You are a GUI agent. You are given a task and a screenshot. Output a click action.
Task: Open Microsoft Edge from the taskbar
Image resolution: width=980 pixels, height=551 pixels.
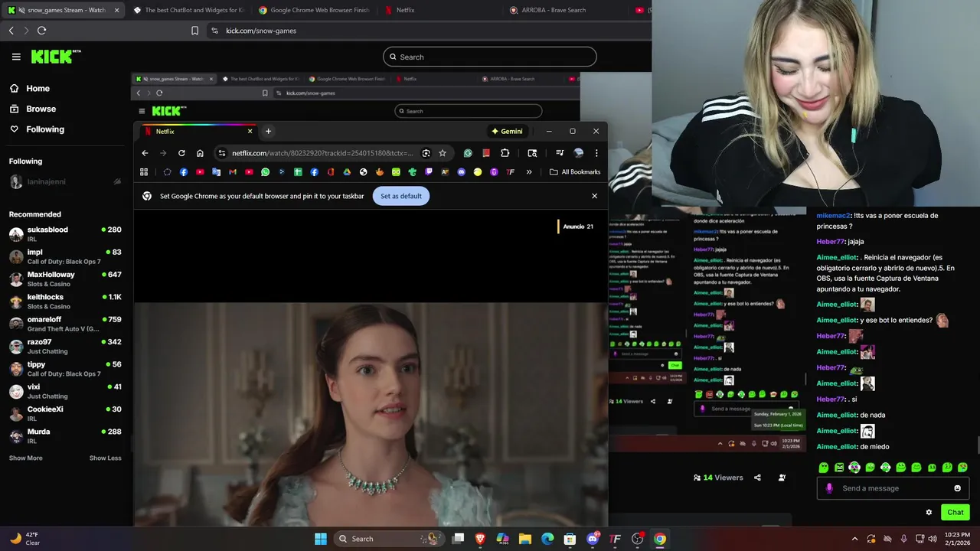[547, 539]
